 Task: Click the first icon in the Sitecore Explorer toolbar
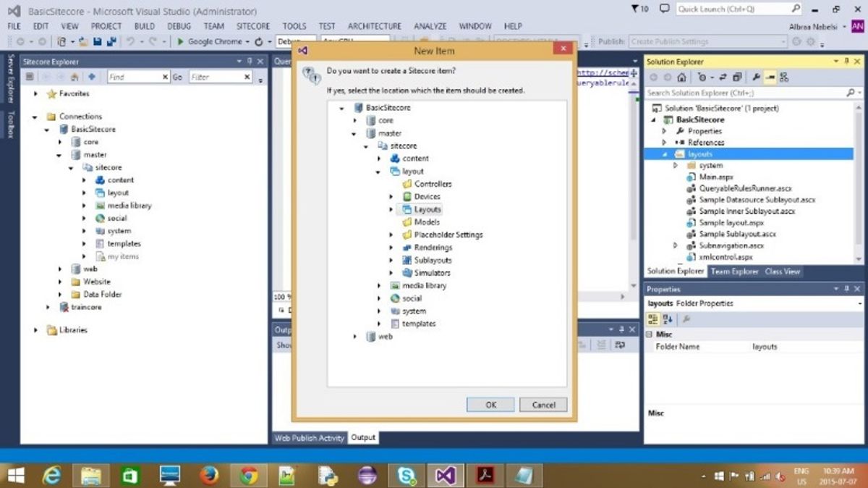[x=30, y=77]
